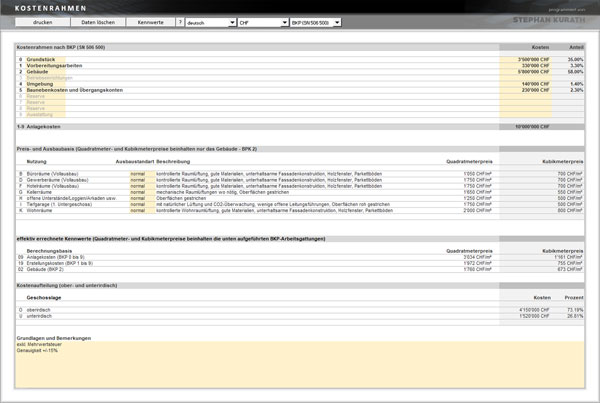Select the normal standard field for Wohnräume
This screenshot has height=403, width=600.
point(142,210)
